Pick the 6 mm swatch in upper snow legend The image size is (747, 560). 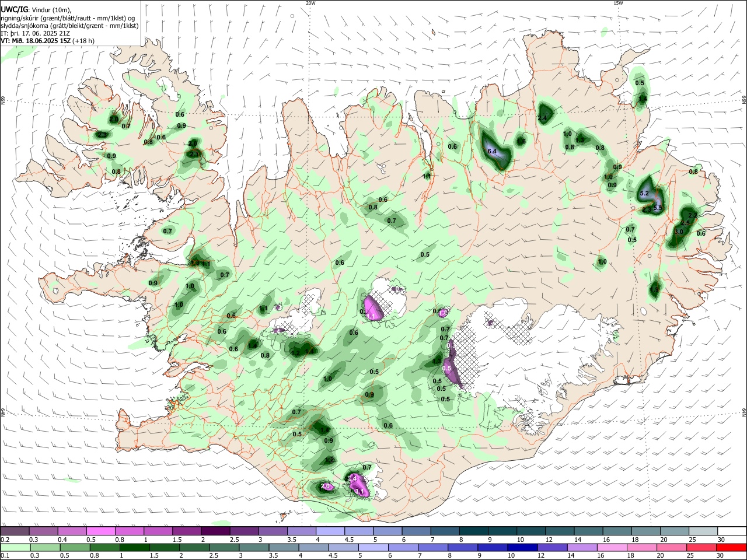pyautogui.click(x=416, y=531)
